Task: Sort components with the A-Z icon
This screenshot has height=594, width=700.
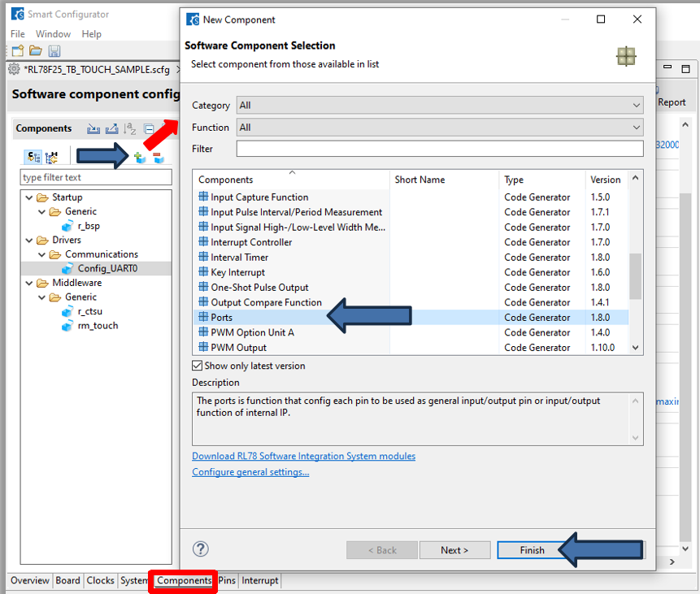Action: pos(130,128)
